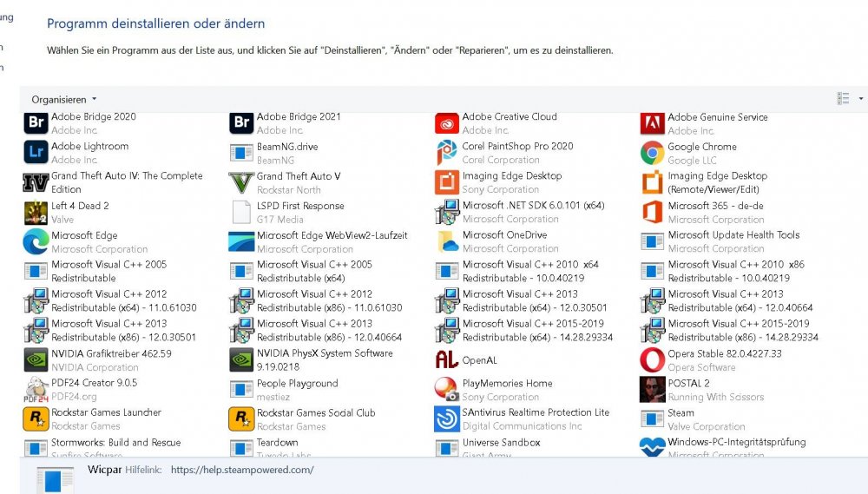The image size is (868, 494).
Task: Click the POSTAL 2 icon
Action: pos(652,389)
